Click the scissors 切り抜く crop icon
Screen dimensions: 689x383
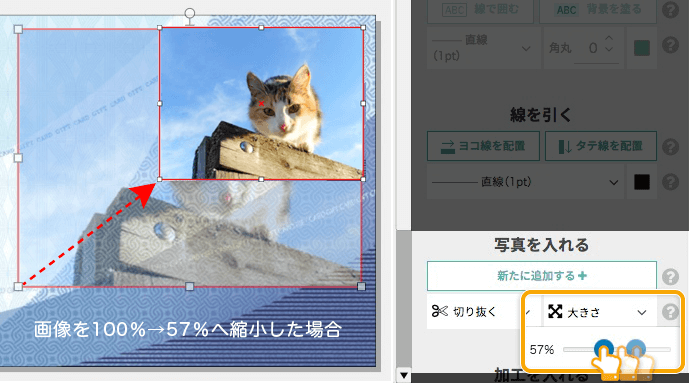tap(439, 311)
